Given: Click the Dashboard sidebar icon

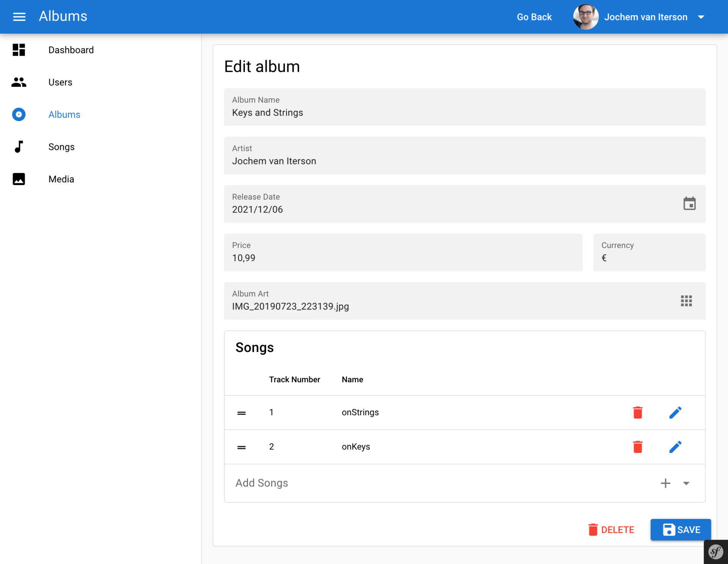Looking at the screenshot, I should [x=19, y=50].
